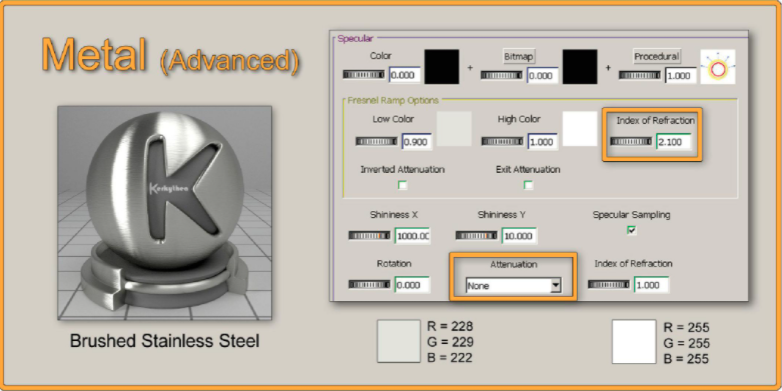Click the Low Color value field 0.900

pos(417,142)
